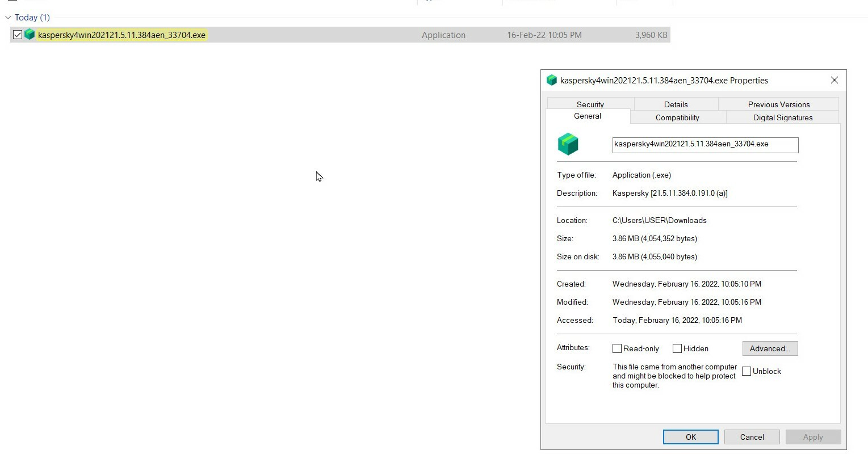868x471 pixels.
Task: Click the C:\Users\USER\Downloads location value
Action: pos(660,221)
